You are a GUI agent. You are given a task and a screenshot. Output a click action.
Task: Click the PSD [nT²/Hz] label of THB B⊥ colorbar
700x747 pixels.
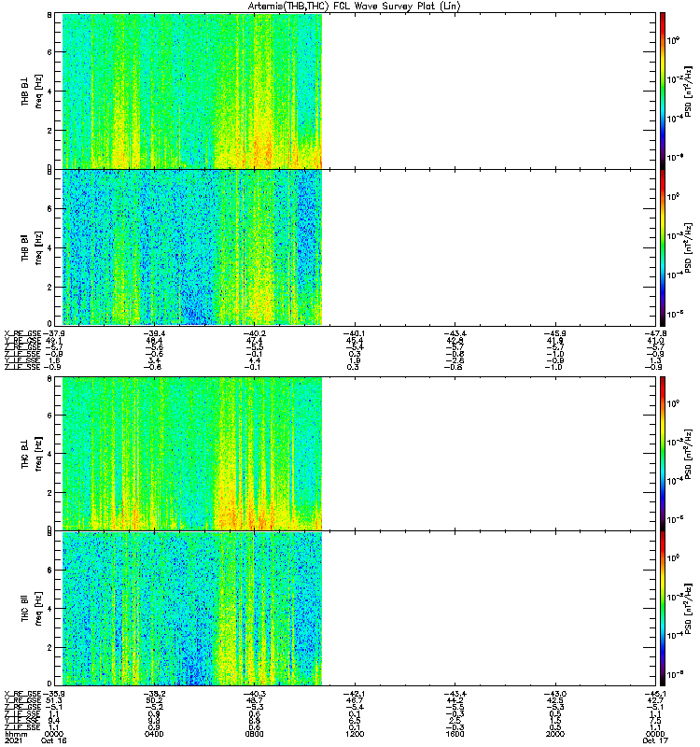(689, 91)
